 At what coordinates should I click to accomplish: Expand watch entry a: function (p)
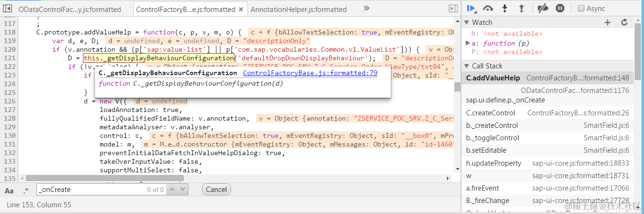(468, 43)
